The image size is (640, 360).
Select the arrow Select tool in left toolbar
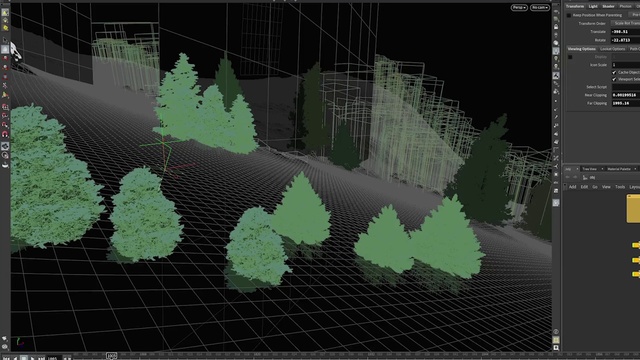click(x=5, y=40)
